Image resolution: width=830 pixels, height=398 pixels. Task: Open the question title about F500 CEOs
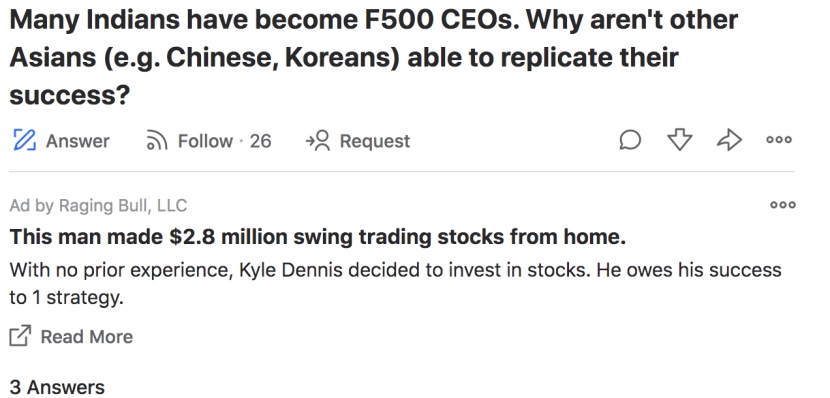coord(373,57)
